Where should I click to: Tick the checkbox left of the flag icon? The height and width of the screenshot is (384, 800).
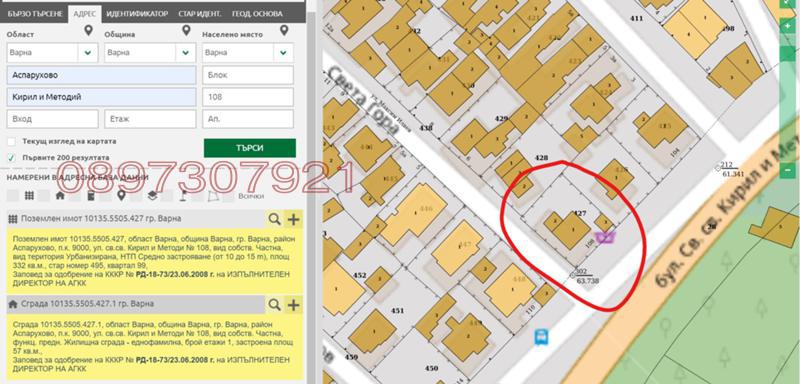(167, 195)
